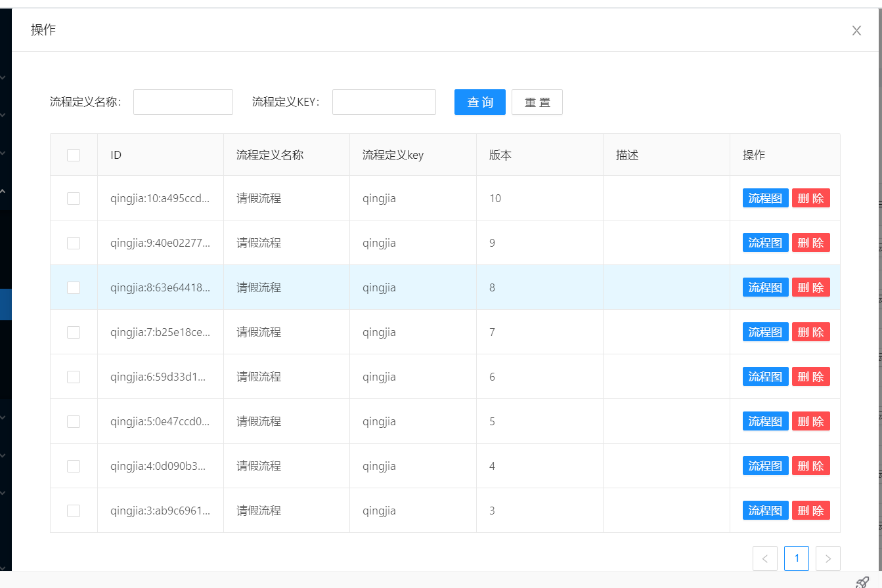The height and width of the screenshot is (588, 882).
Task: Select page 1 in the pagination
Action: coord(797,558)
